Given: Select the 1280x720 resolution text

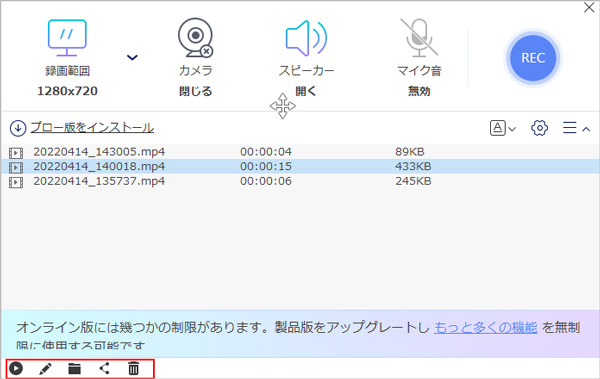Looking at the screenshot, I should click(x=67, y=91).
